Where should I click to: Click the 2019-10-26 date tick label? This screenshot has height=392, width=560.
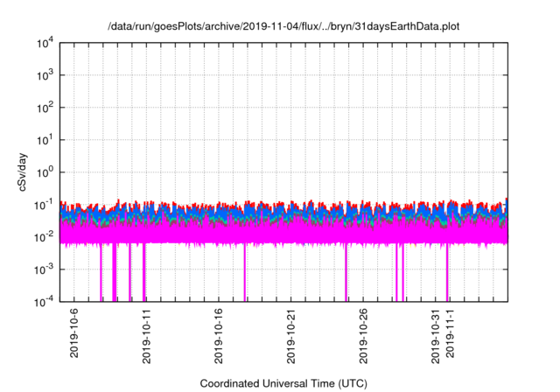363,336
